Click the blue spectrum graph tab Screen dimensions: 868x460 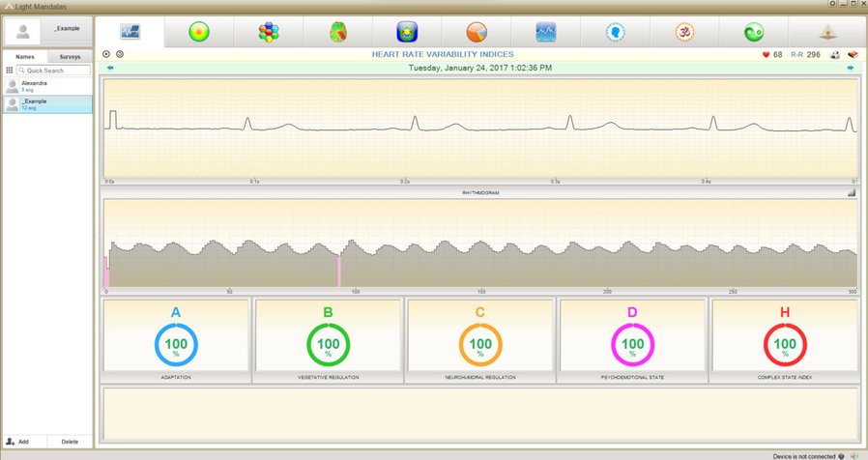(x=546, y=32)
